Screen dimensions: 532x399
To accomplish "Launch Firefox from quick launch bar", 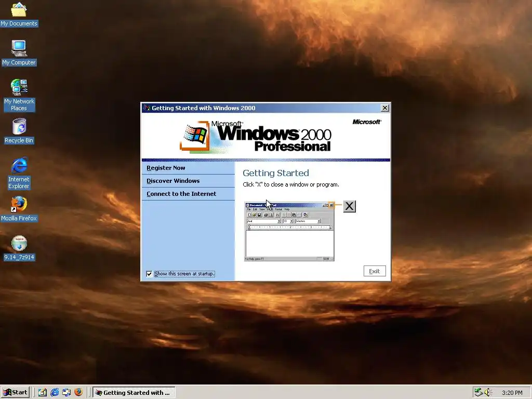I will pyautogui.click(x=78, y=392).
